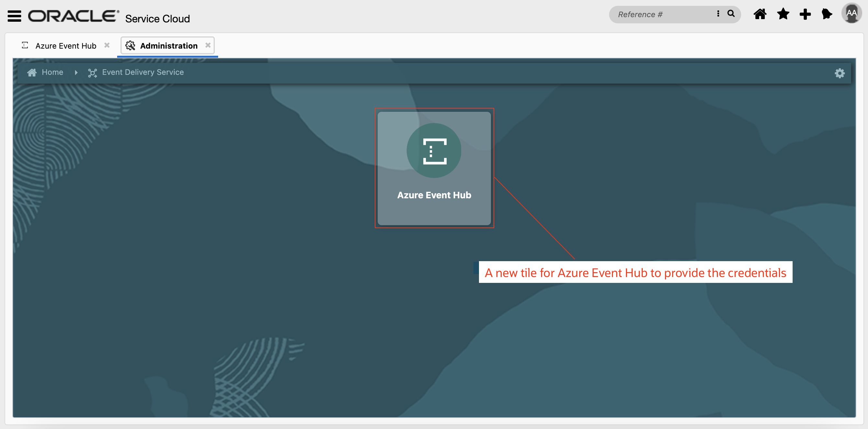Screen dimensions: 868x429
Task: Open settings gear in breadcrumb bar
Action: (840, 73)
